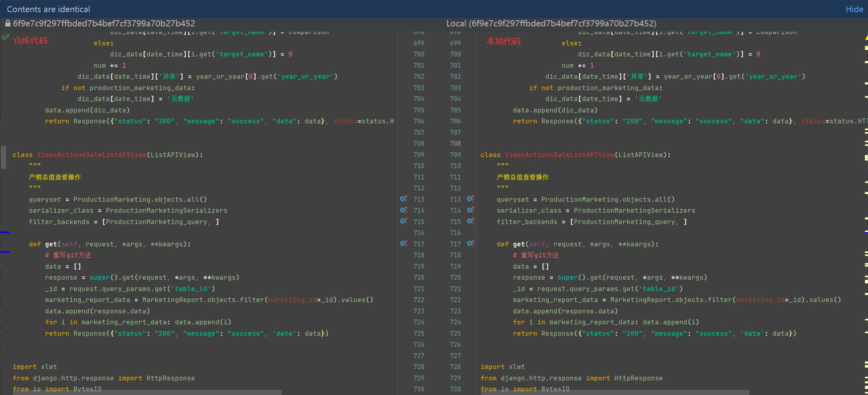The image size is (868, 395).
Task: Click right gutter line number 709
Action: click(x=455, y=155)
